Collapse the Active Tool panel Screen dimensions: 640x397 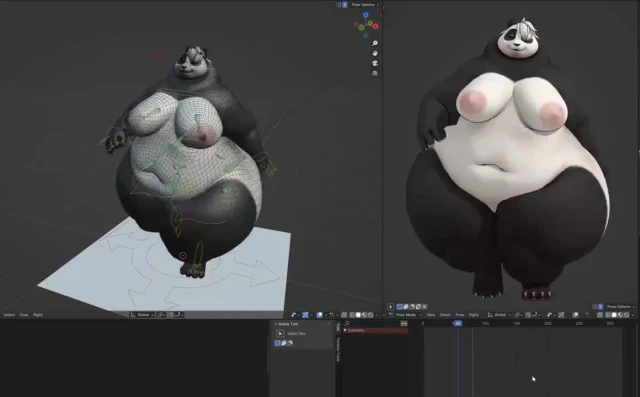276,324
